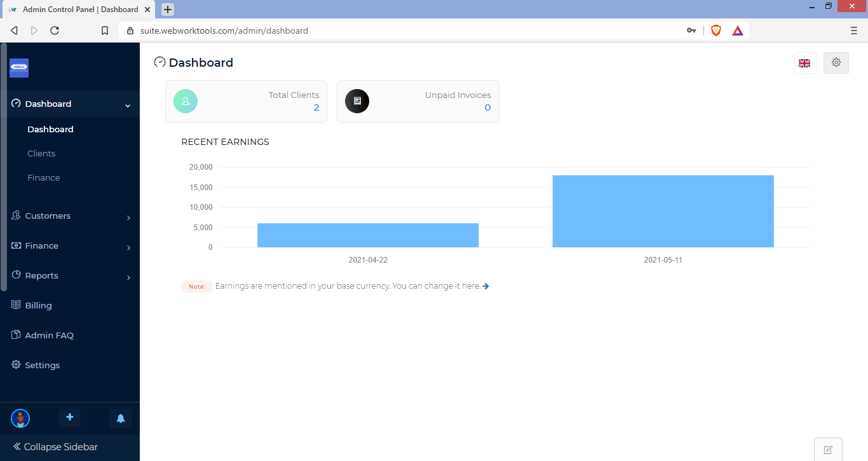Bookmark this page with bookmark icon
Screen dimensions: 868x461
[x=105, y=31]
